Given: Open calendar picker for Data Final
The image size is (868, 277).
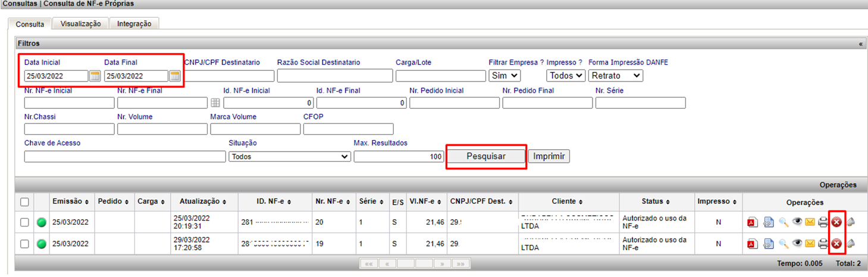Looking at the screenshot, I should pos(175,76).
